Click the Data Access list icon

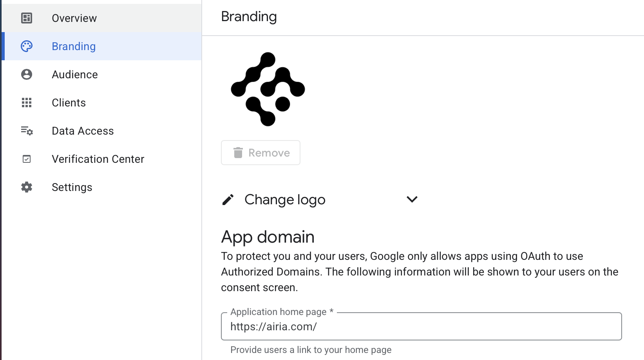[26, 131]
